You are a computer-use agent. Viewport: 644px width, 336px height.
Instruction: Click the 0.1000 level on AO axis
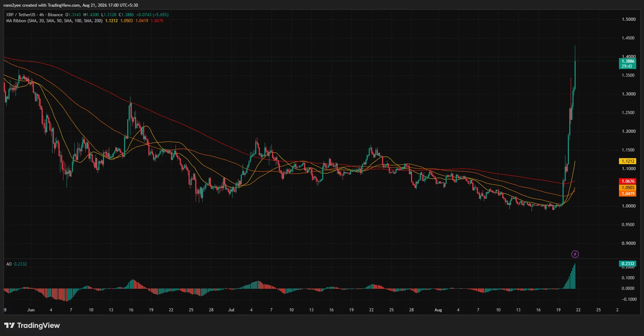pyautogui.click(x=628, y=278)
